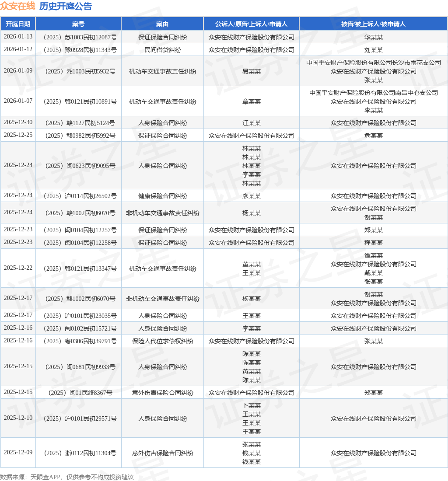Select case number 闽0102民初15721号
This screenshot has height=481, width=448.
point(80,328)
